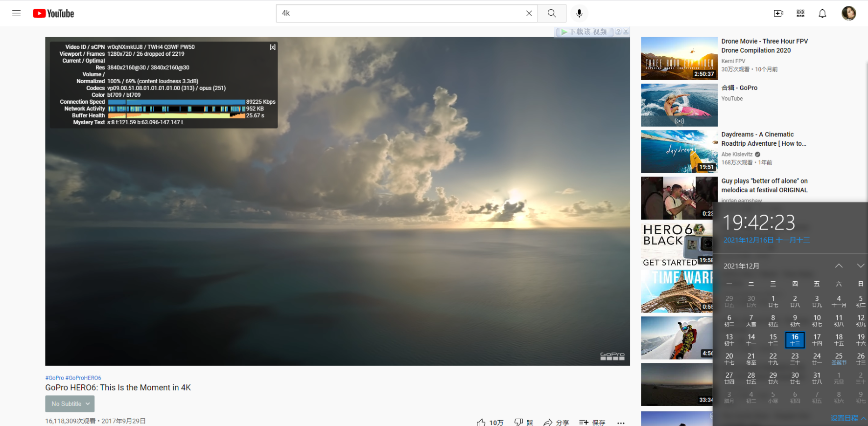Select December 25 in the calendar
Image resolution: width=868 pixels, height=426 pixels.
click(839, 359)
